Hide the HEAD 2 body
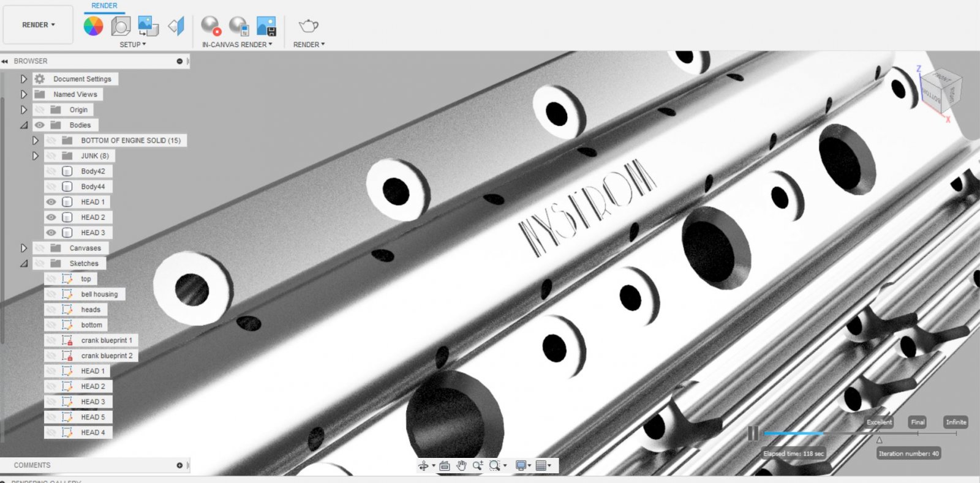Image resolution: width=980 pixels, height=483 pixels. (x=51, y=217)
